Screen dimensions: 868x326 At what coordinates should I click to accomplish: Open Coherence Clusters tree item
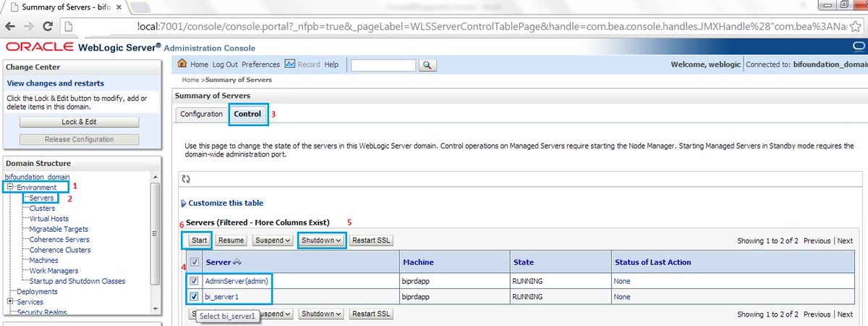click(x=60, y=250)
